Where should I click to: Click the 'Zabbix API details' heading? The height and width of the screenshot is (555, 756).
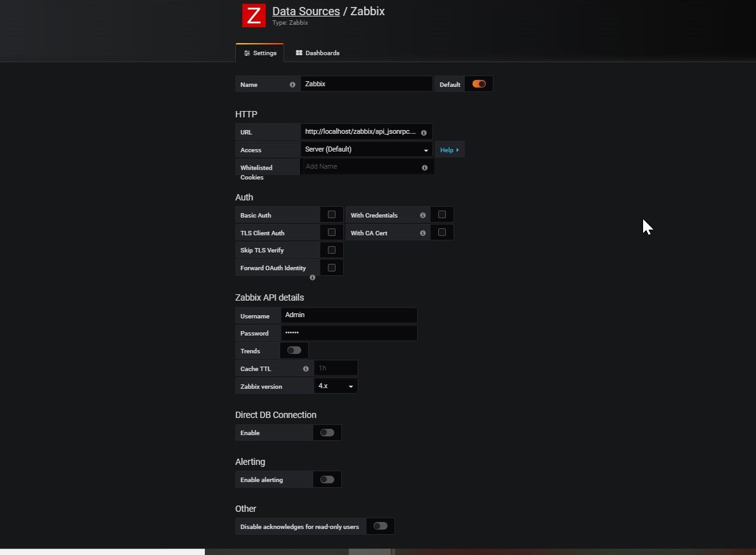tap(270, 297)
